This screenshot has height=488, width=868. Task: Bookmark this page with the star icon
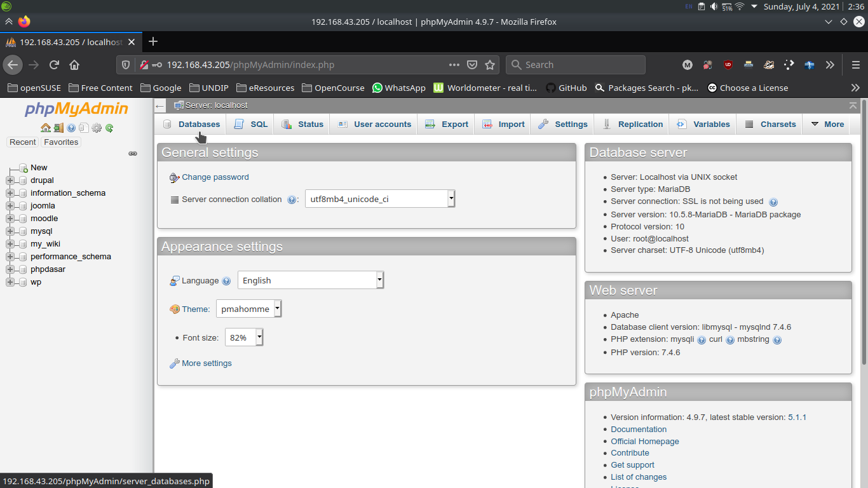[490, 65]
